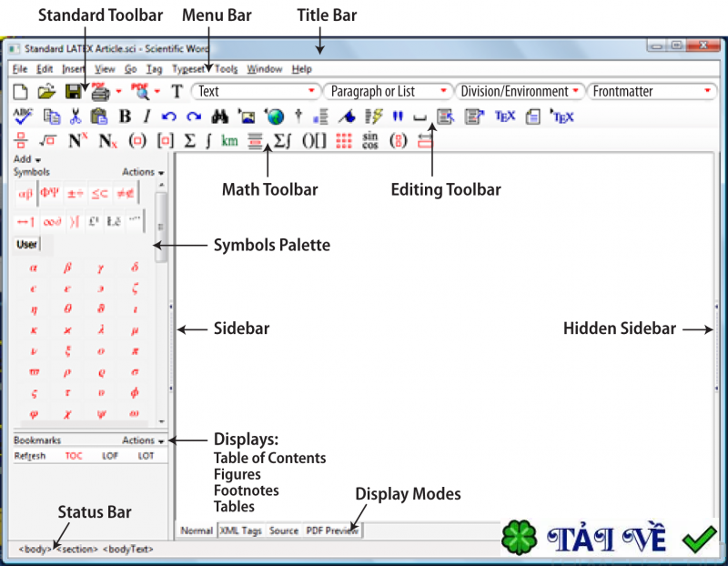This screenshot has height=566, width=728.
Task: Click the Paste clipboard icon
Action: pos(99,116)
